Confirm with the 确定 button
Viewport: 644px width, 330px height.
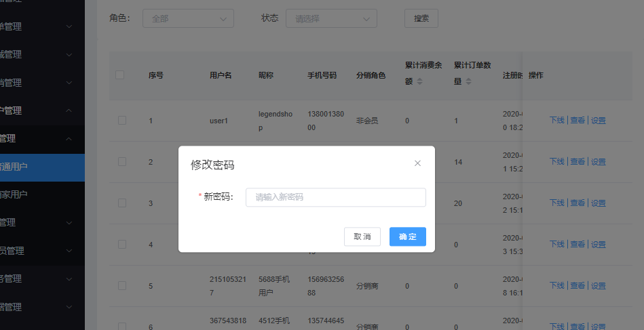pos(407,236)
